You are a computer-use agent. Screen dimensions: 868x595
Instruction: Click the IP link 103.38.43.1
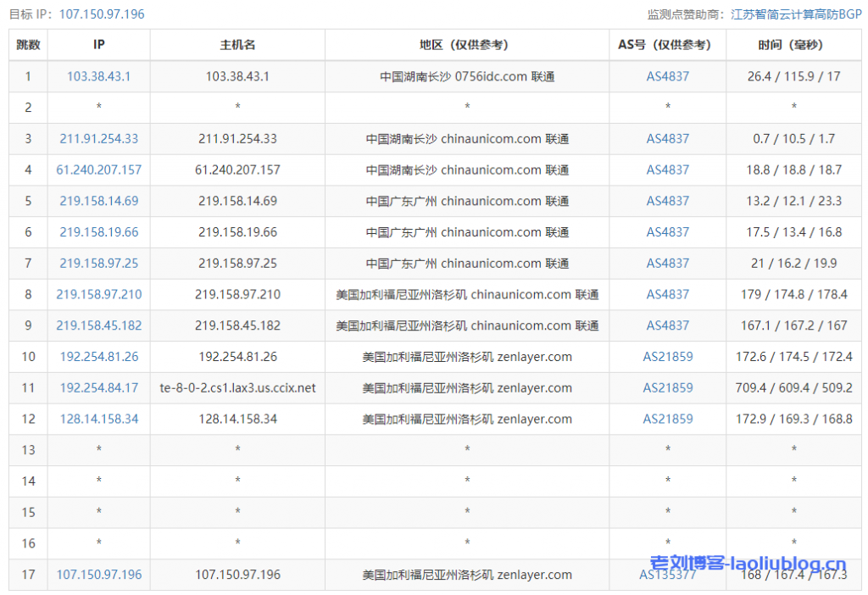(98, 76)
